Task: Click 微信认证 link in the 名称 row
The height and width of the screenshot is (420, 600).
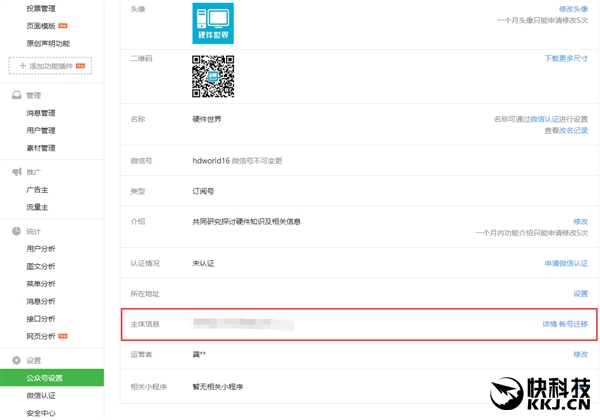Action: (x=545, y=119)
